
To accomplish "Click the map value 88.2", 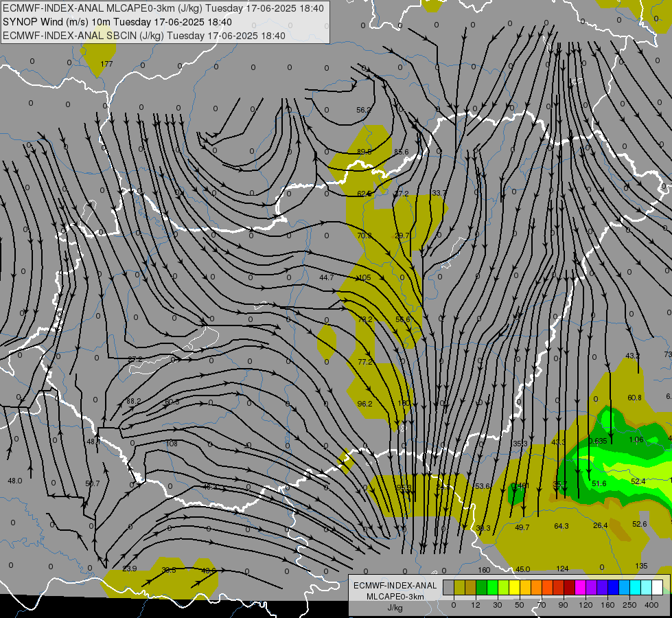I will click(x=133, y=401).
